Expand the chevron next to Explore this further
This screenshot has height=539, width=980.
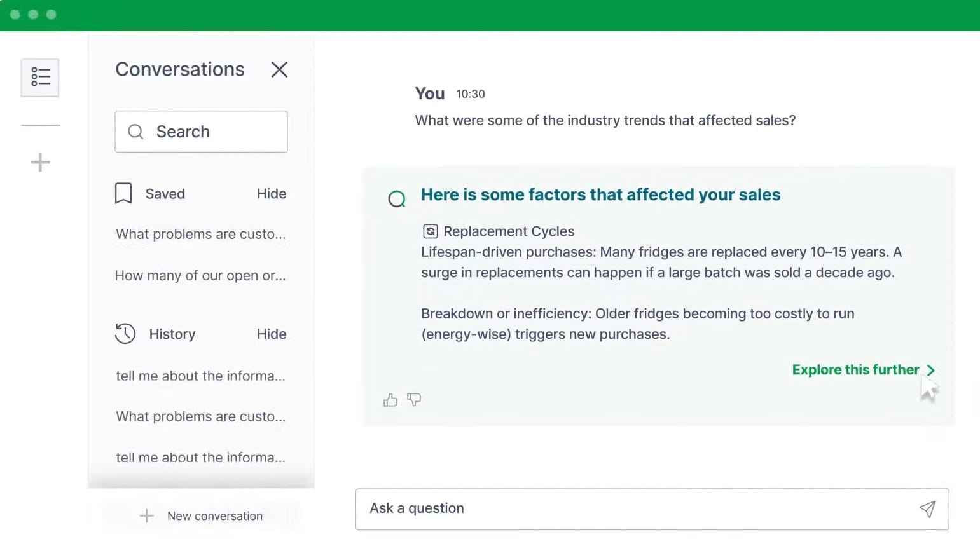(x=930, y=369)
